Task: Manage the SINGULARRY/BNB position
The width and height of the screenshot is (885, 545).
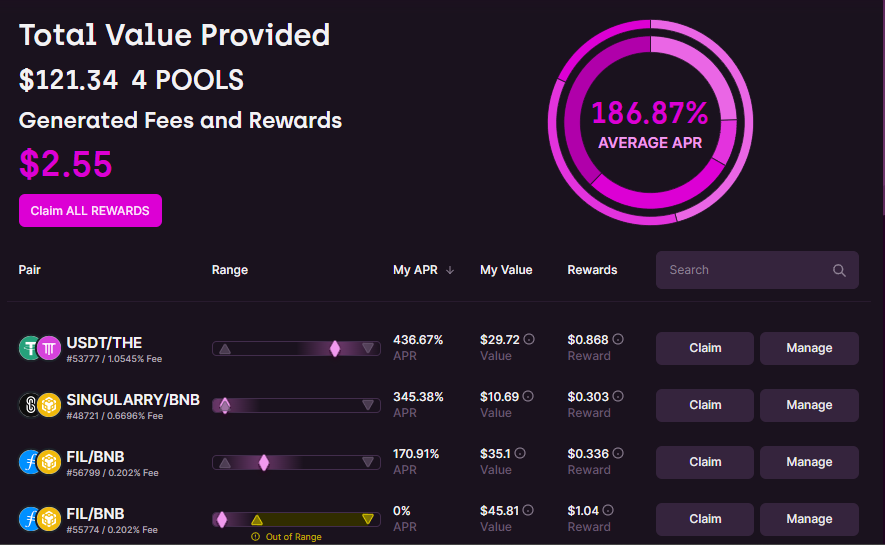Action: click(x=809, y=405)
